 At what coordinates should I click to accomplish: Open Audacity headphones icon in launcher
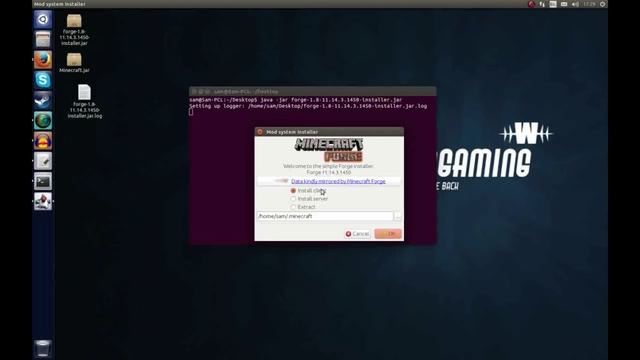43,141
